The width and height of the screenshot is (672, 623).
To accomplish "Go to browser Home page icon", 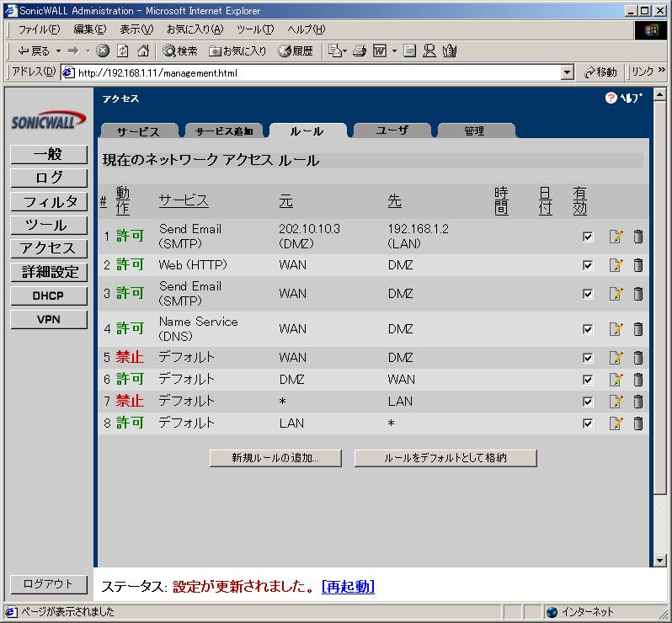I will tap(143, 51).
